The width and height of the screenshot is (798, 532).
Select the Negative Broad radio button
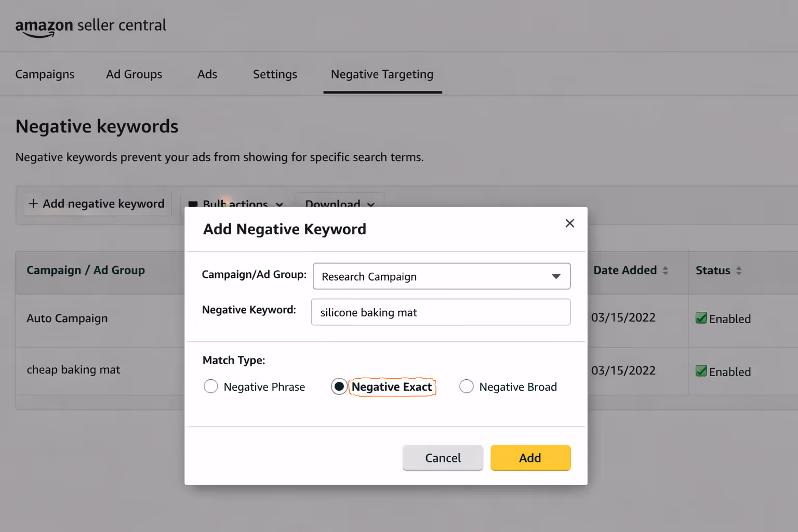tap(467, 387)
